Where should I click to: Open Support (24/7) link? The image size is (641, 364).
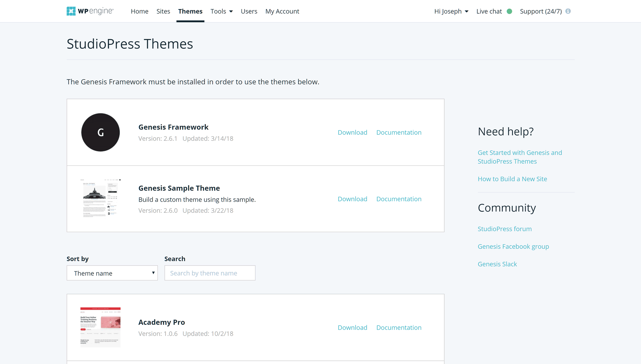coord(541,11)
